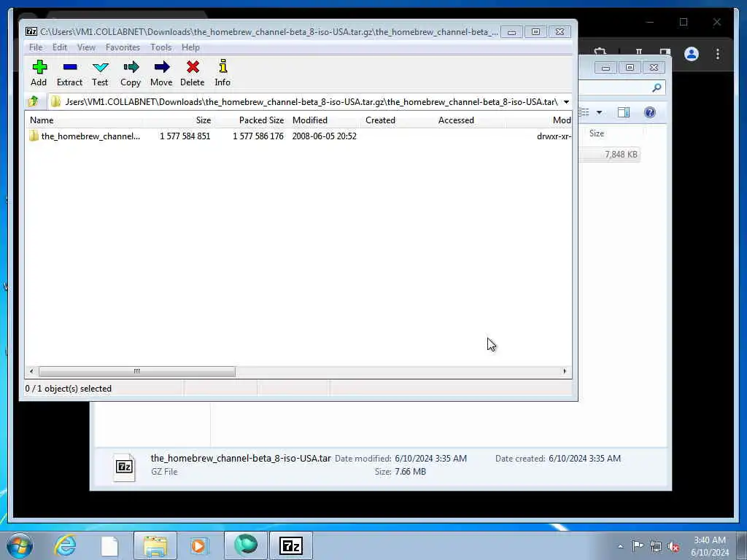Show hidden tray icons arrow
This screenshot has height=560, width=747.
620,546
